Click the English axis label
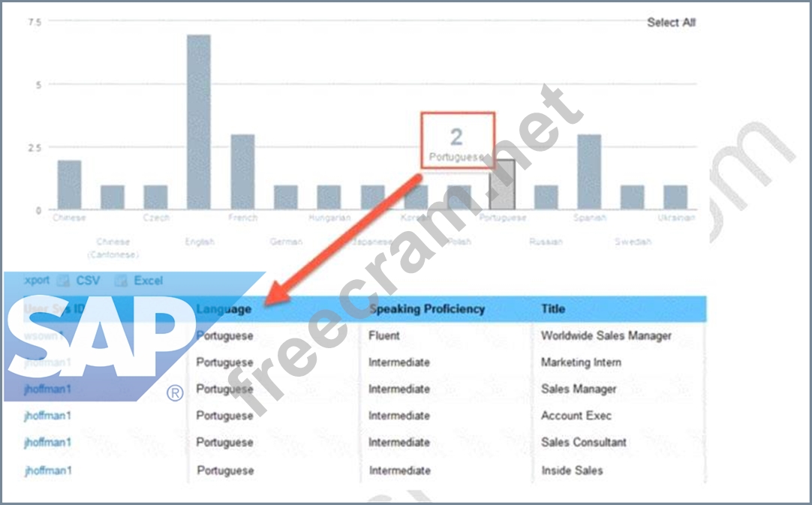 200,242
